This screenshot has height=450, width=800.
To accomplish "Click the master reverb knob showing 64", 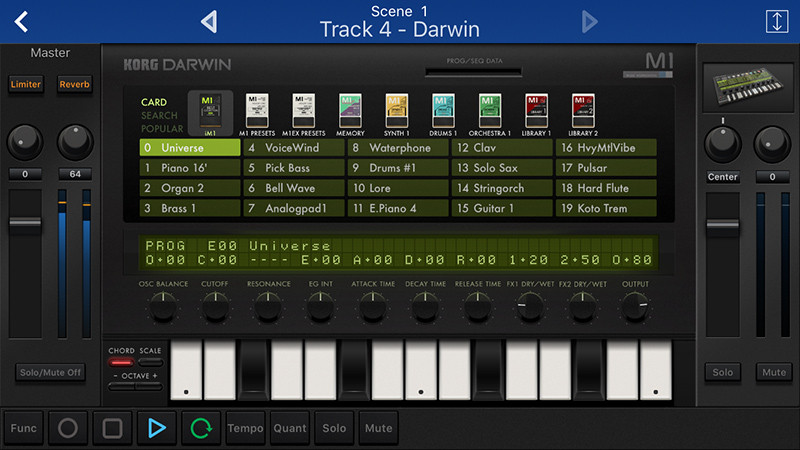I will [x=75, y=142].
